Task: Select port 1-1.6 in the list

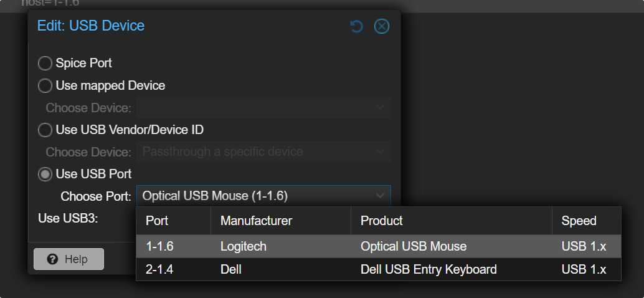Action: click(x=160, y=246)
